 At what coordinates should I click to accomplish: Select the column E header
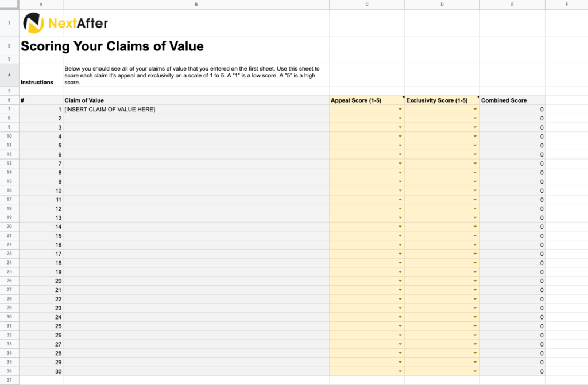(x=512, y=5)
